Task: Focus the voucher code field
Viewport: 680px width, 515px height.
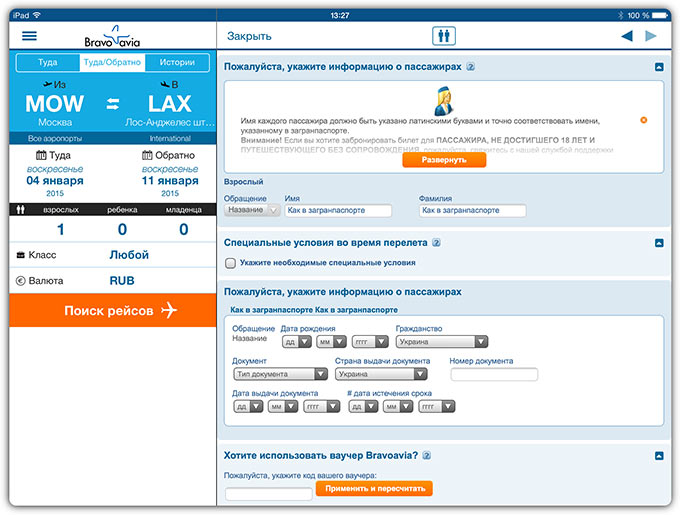Action: 269,494
